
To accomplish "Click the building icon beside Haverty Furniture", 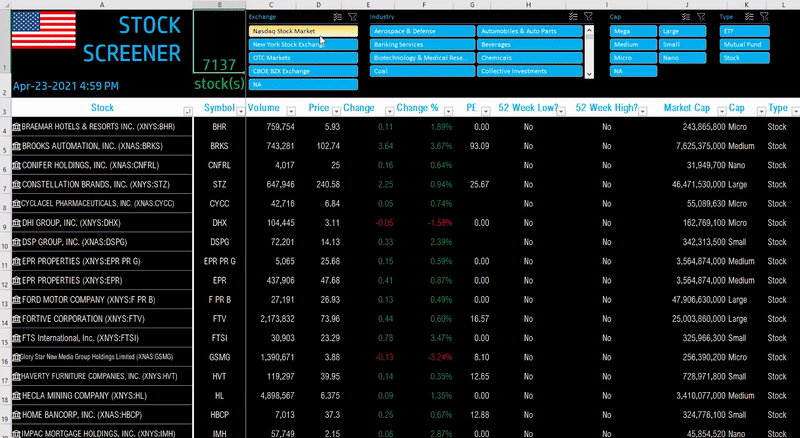I will 16,376.
